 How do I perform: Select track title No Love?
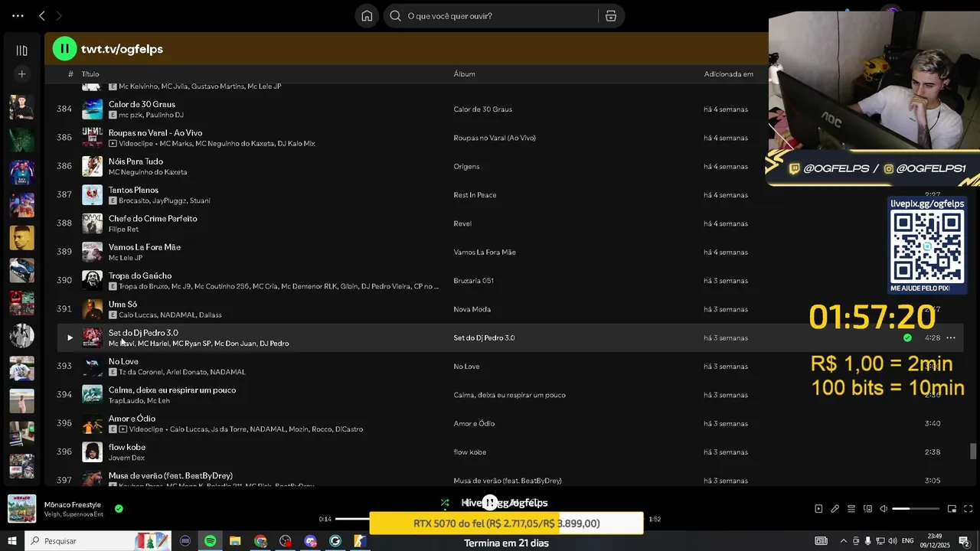(x=123, y=361)
